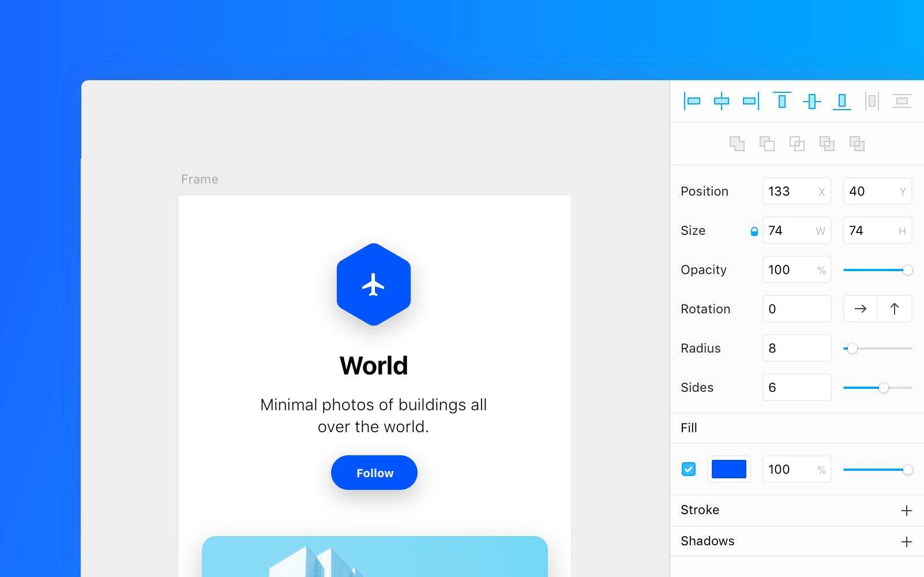Click the Sides slider handle
The height and width of the screenshot is (577, 924).
(x=884, y=388)
